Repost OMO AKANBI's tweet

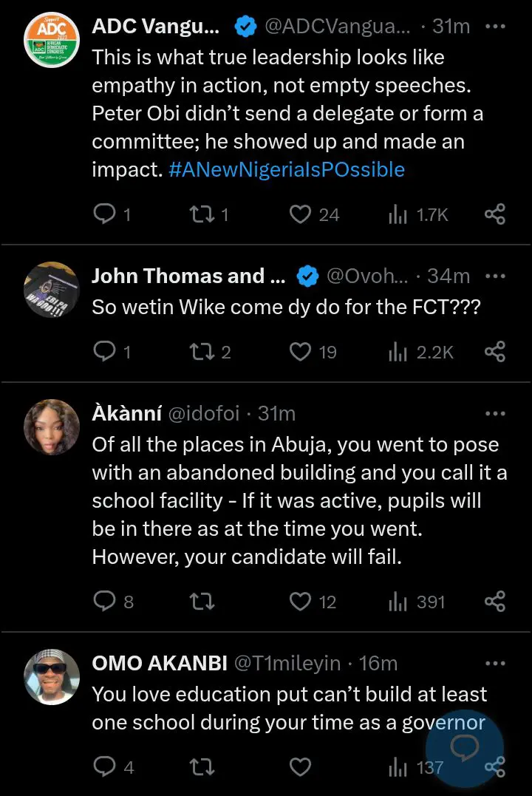[200, 767]
